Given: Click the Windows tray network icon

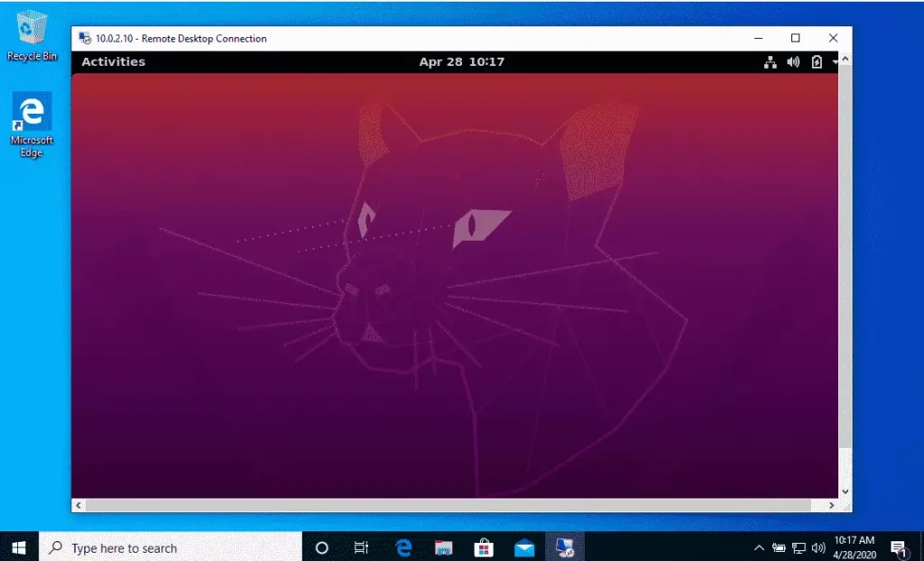Looking at the screenshot, I should click(799, 548).
